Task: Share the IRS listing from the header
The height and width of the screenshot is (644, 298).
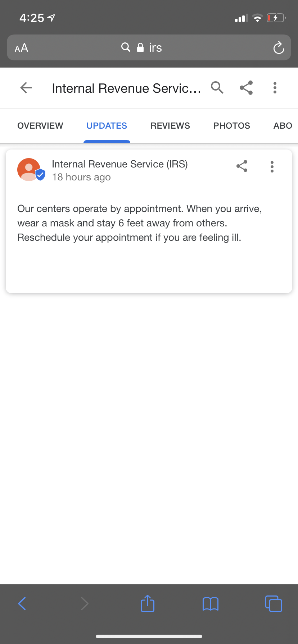Action: [246, 88]
